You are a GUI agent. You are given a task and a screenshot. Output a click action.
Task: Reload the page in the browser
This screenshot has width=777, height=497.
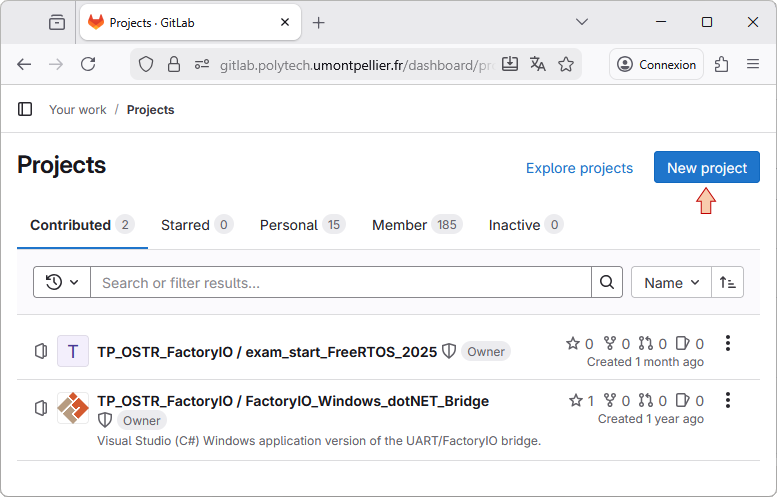[88, 64]
